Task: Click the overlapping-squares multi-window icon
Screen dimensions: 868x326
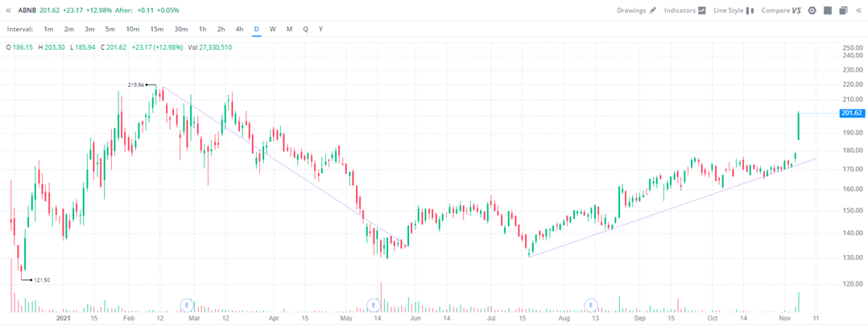Action: pyautogui.click(x=843, y=10)
